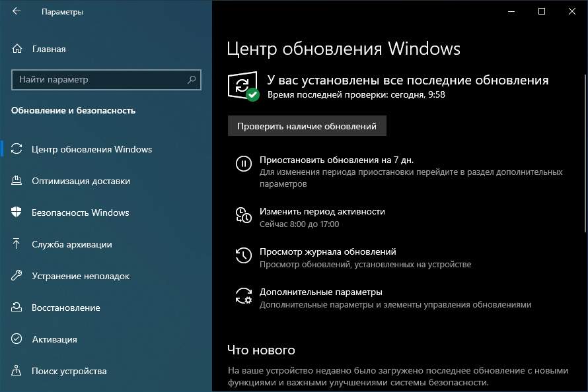Open Служба архивации section
This screenshot has width=588, height=392.
pos(71,244)
